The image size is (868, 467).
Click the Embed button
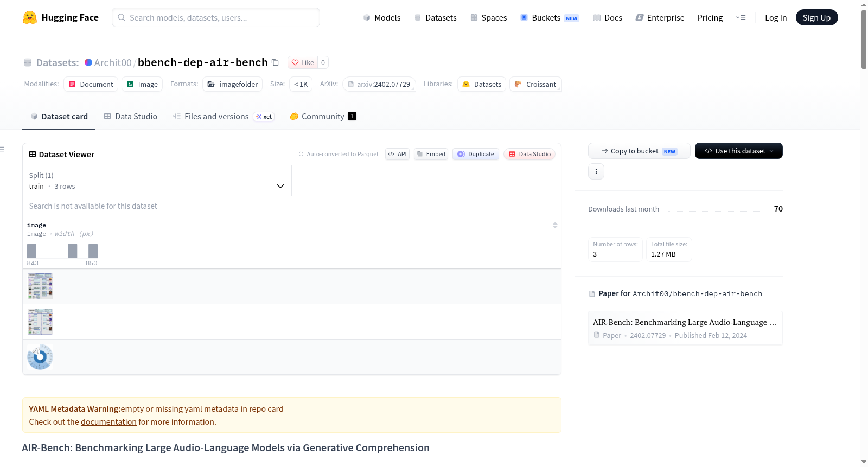(x=431, y=154)
